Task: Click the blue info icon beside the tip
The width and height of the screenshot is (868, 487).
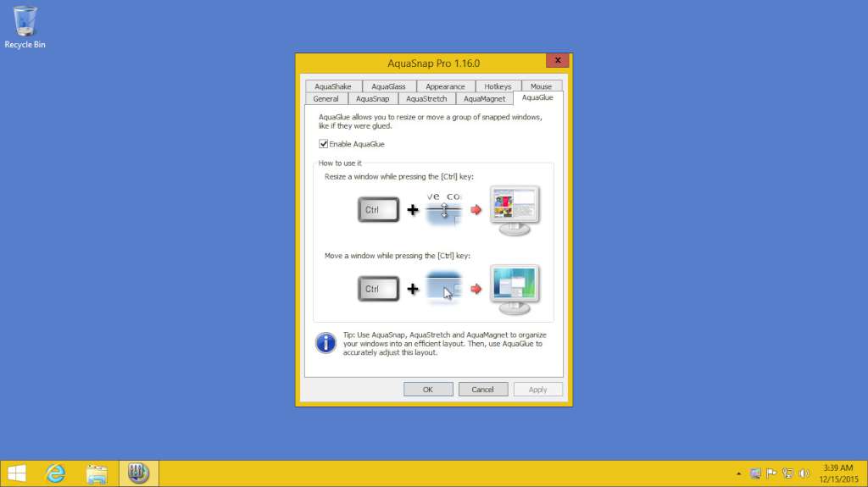Action: coord(325,343)
